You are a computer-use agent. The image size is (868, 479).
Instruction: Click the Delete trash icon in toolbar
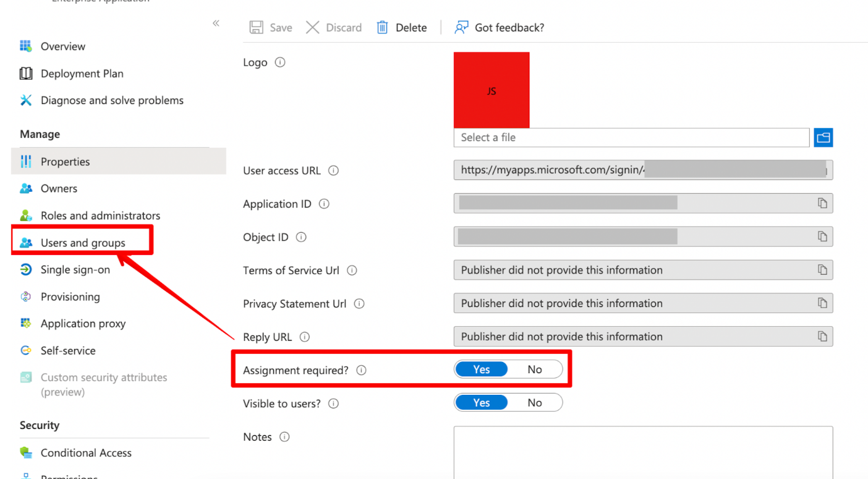[383, 27]
